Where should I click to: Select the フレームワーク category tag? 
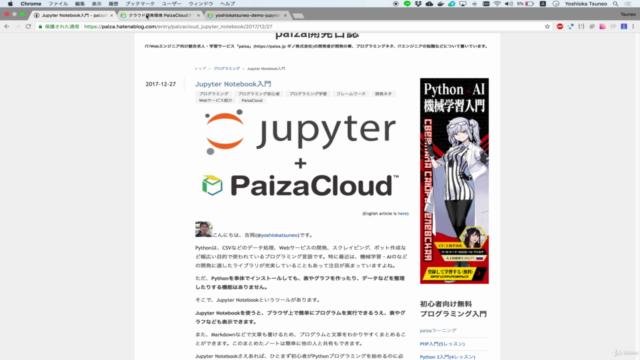pyautogui.click(x=351, y=94)
